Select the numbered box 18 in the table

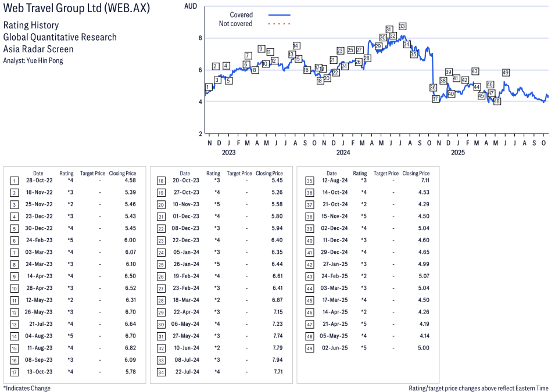(161, 181)
